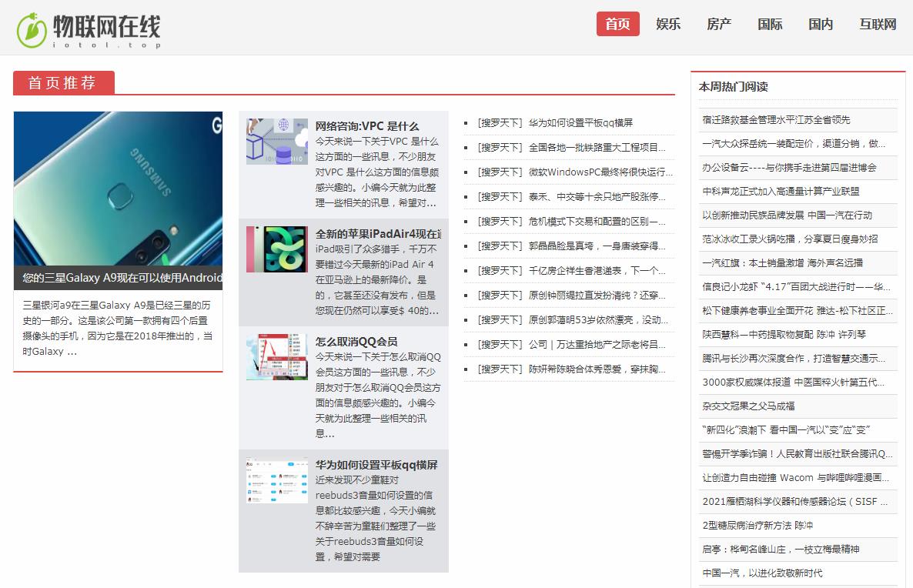Open the 首页 navigation tab
This screenshot has width=913, height=588.
pyautogui.click(x=618, y=24)
